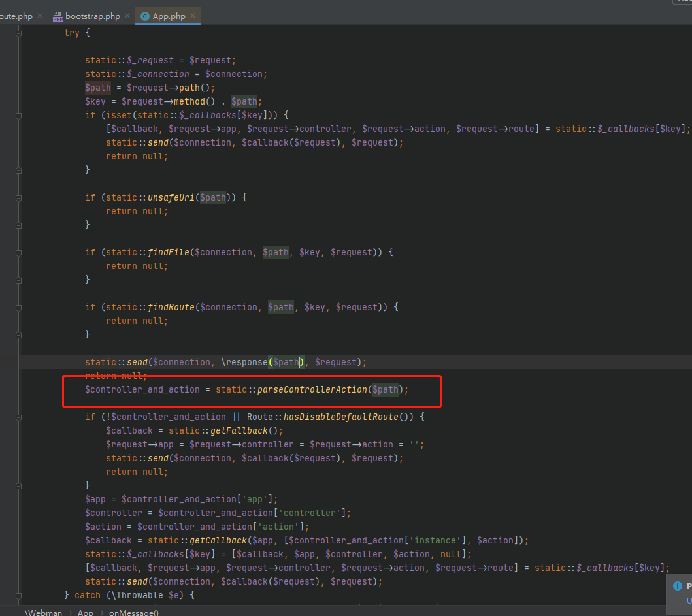This screenshot has height=616, width=692.
Task: Click the App breadcrumb
Action: [86, 613]
